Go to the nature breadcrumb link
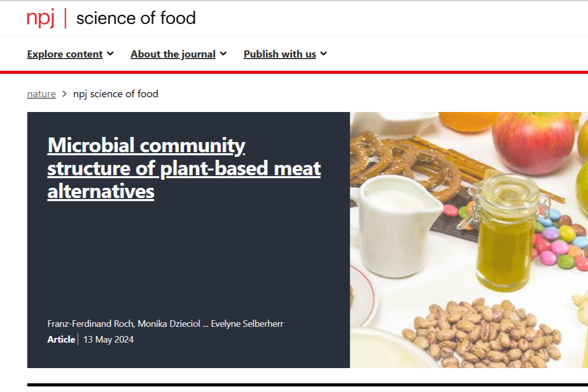This screenshot has width=588, height=392. (x=41, y=94)
